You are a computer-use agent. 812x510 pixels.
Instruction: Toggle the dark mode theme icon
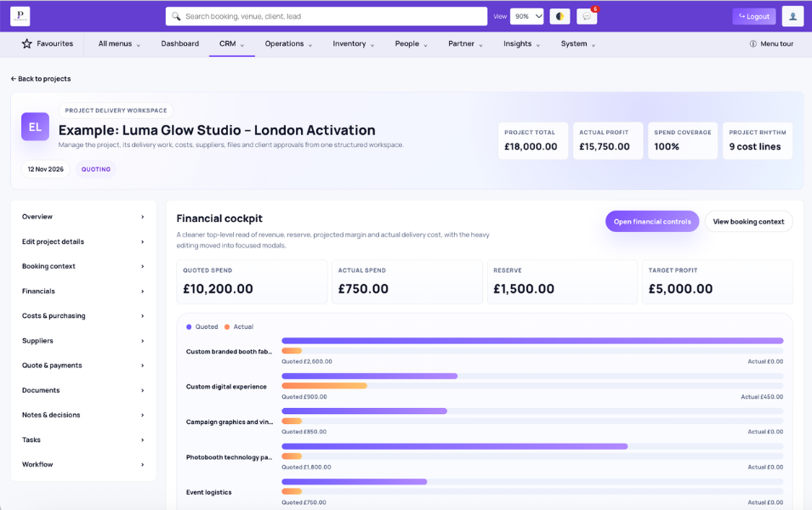coord(559,16)
